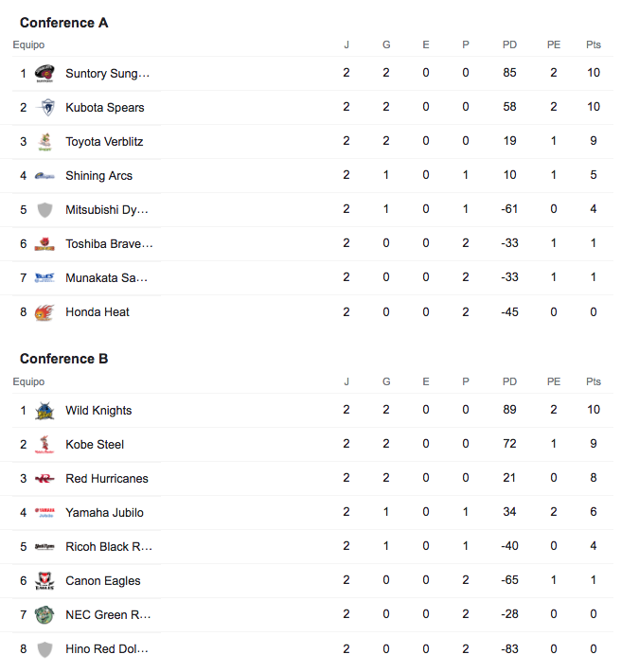Screen dimensions: 639x672
Task: Select the Red Hurricanes logo
Action: click(x=44, y=479)
